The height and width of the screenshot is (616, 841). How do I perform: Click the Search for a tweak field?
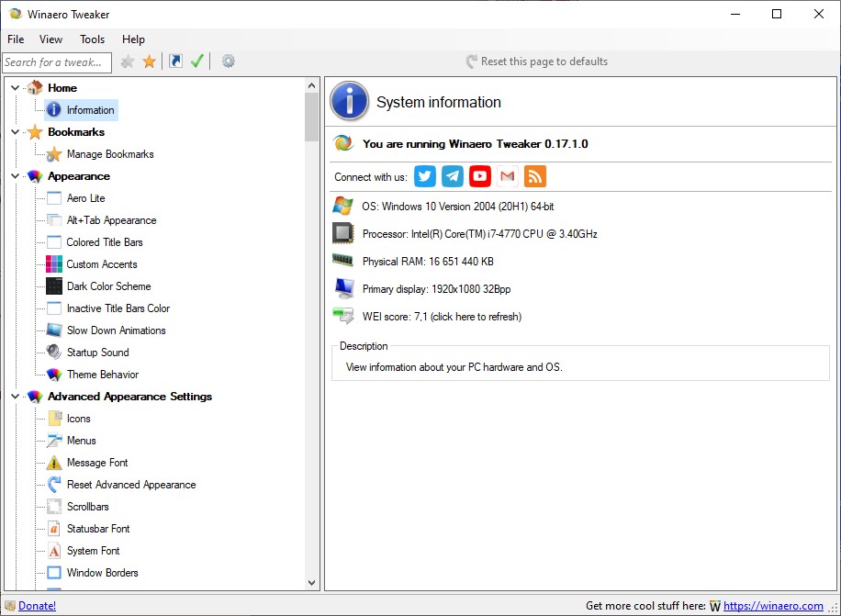(56, 62)
